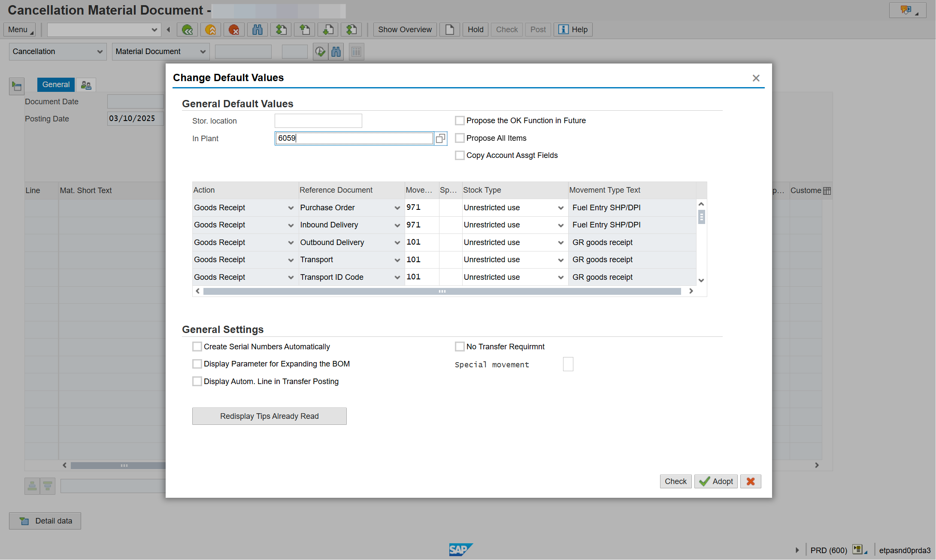
Task: Click the Show Overview button
Action: [x=405, y=30]
